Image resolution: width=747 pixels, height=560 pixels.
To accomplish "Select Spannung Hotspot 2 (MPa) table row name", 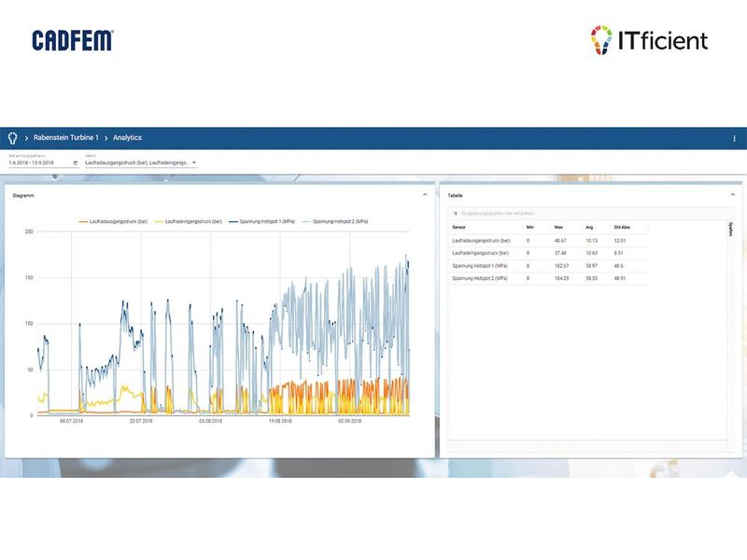I will (480, 278).
